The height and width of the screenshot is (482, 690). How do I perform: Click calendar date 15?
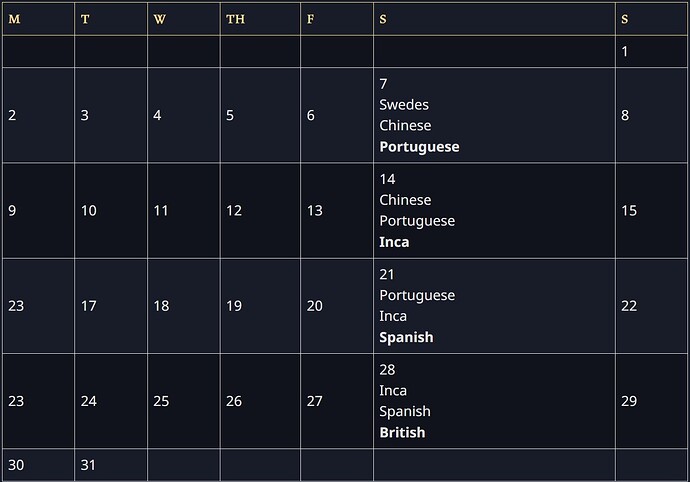click(x=629, y=210)
